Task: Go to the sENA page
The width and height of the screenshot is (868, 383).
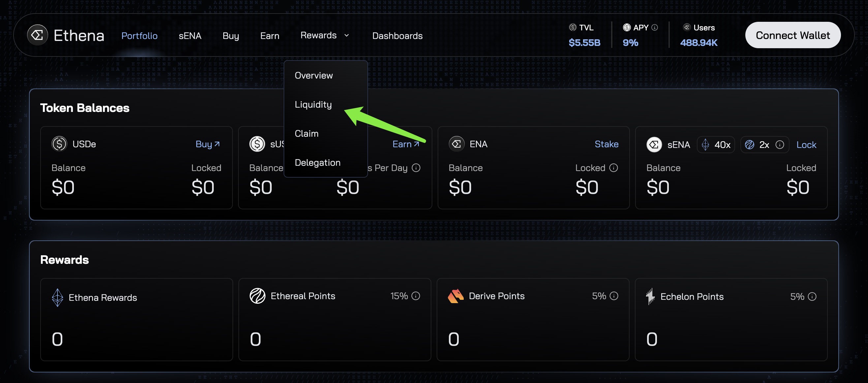Action: tap(190, 35)
